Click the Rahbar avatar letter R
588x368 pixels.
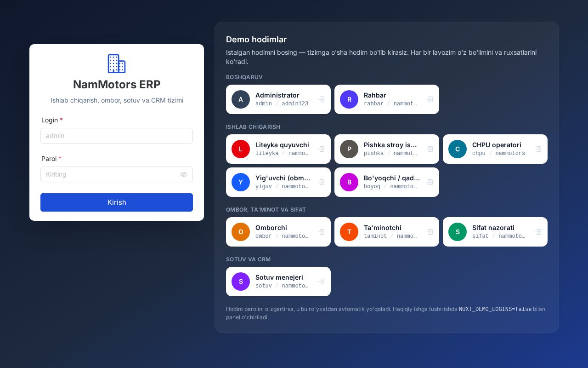[349, 99]
